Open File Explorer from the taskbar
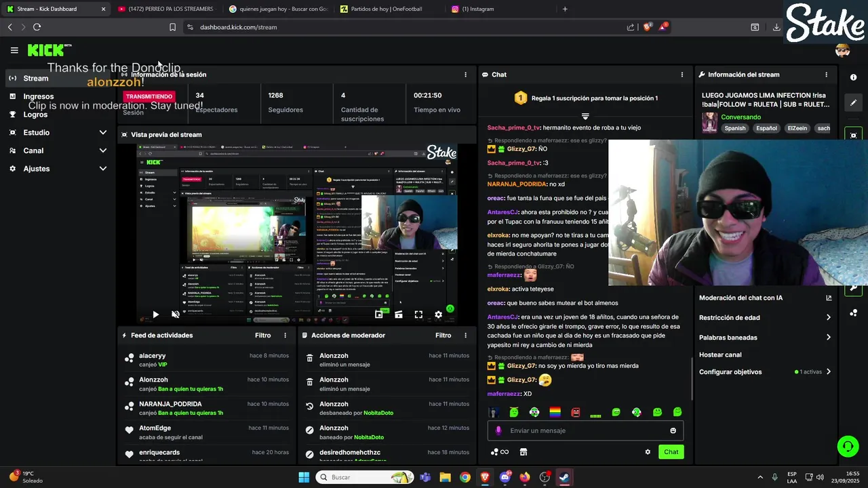The image size is (868, 488). click(445, 477)
